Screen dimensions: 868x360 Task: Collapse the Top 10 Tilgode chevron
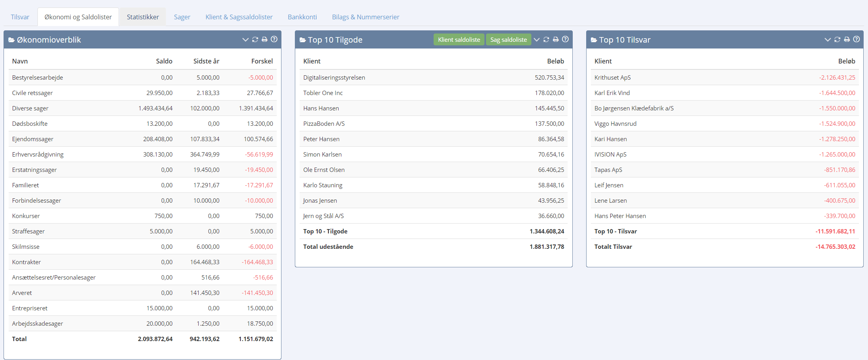536,39
